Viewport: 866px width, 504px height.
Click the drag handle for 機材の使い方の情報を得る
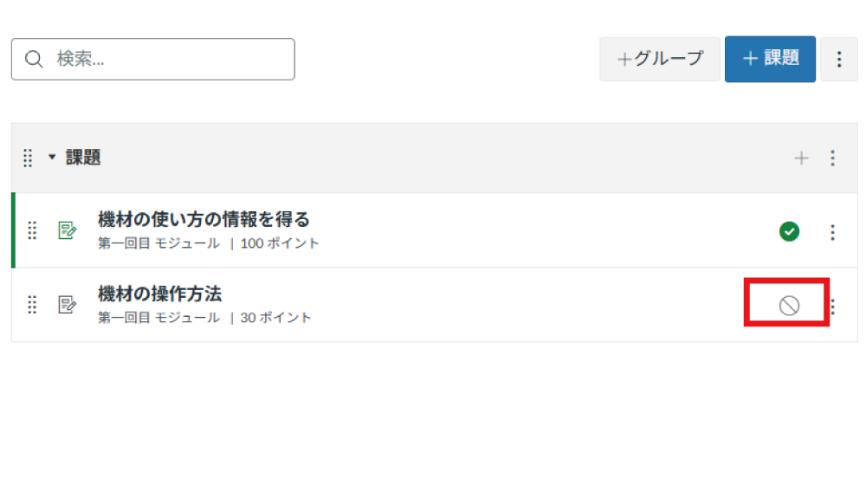(x=32, y=230)
